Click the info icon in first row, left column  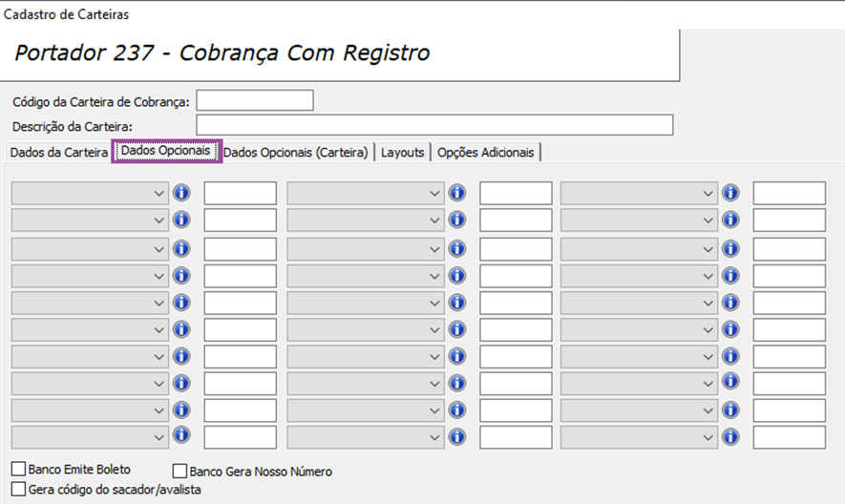(x=181, y=193)
